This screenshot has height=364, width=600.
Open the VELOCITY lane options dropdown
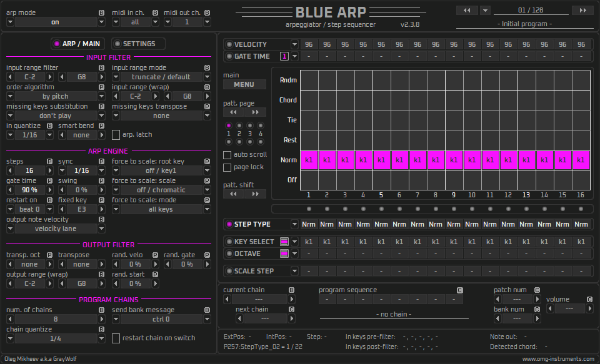pyautogui.click(x=294, y=44)
